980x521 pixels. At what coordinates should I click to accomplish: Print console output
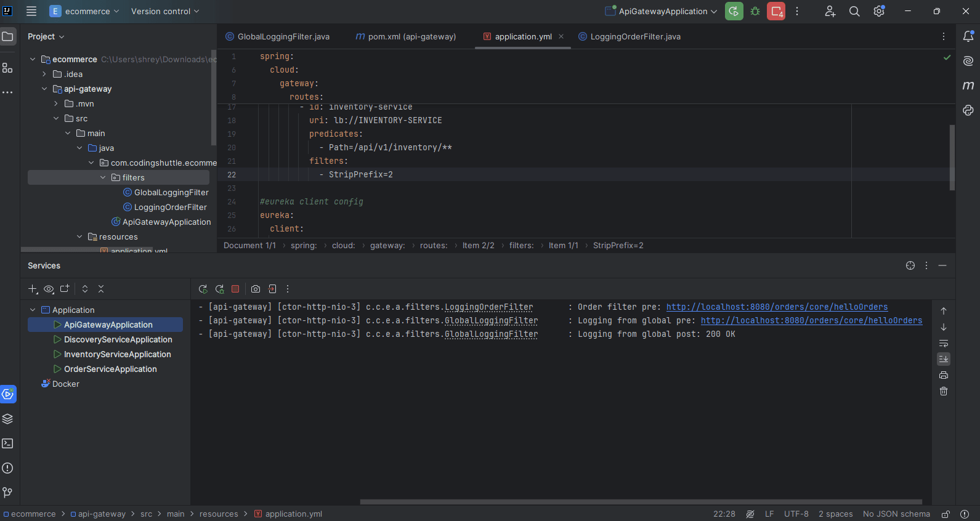click(x=944, y=375)
